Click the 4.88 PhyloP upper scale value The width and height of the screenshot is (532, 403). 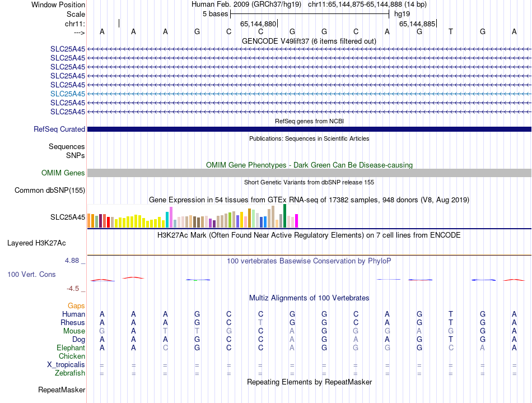(x=72, y=261)
